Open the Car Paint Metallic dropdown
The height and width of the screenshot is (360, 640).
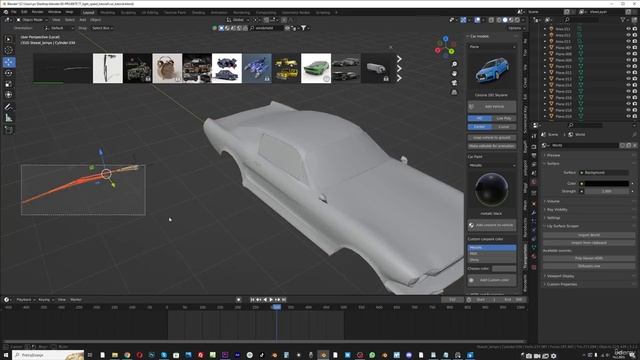pyautogui.click(x=492, y=165)
